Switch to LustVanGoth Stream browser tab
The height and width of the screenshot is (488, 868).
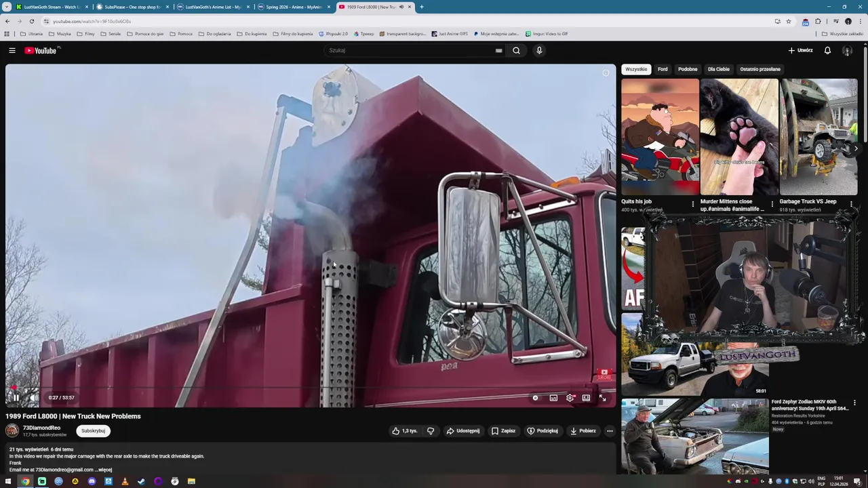point(52,7)
